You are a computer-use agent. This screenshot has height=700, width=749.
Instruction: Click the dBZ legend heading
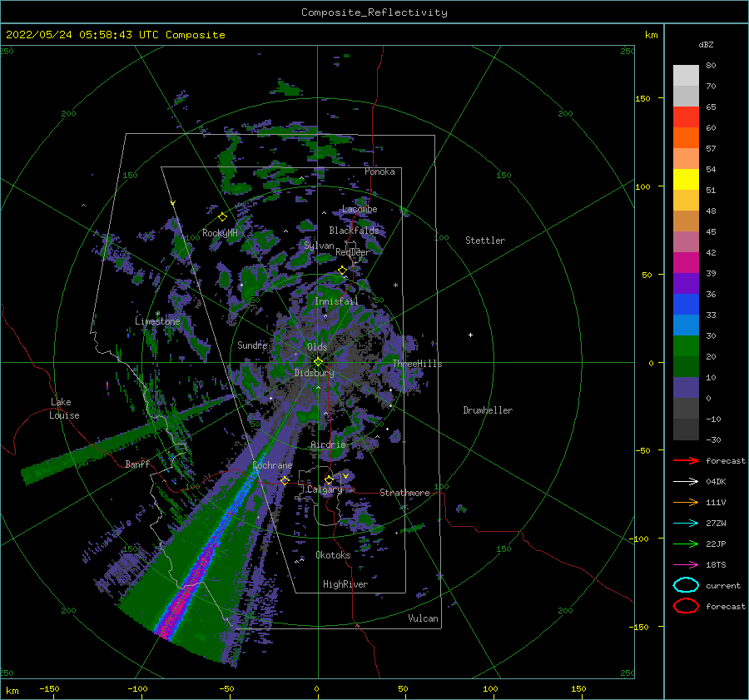coord(706,44)
